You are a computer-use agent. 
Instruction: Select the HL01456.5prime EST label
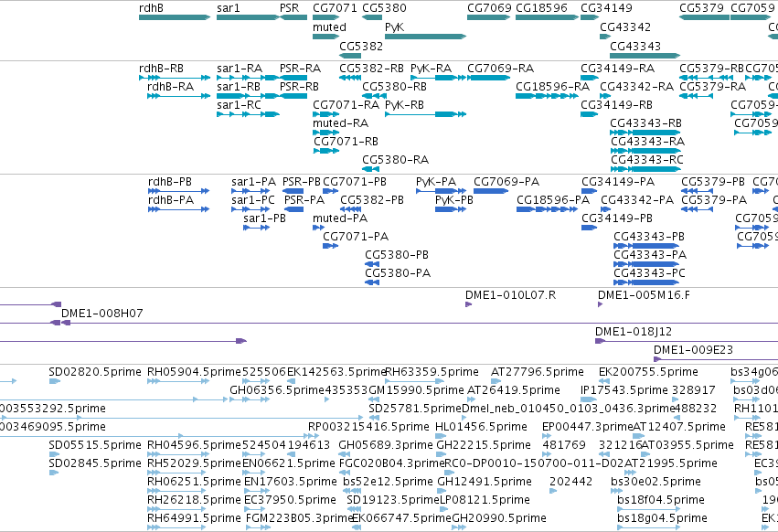click(481, 427)
